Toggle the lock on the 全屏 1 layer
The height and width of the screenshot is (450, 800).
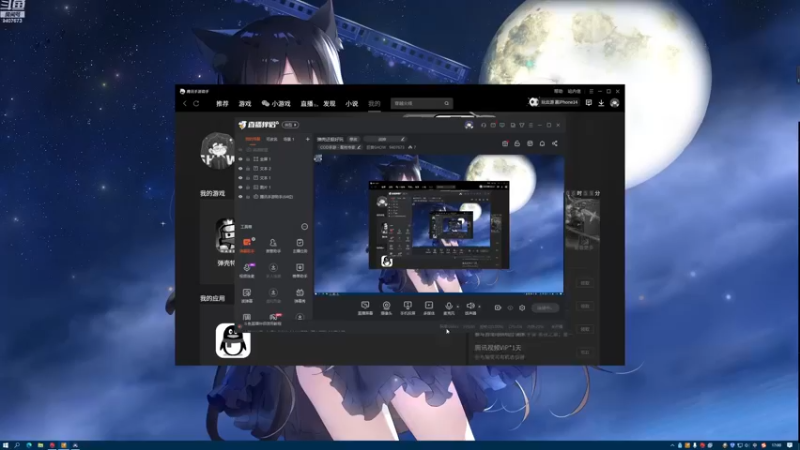(248, 159)
